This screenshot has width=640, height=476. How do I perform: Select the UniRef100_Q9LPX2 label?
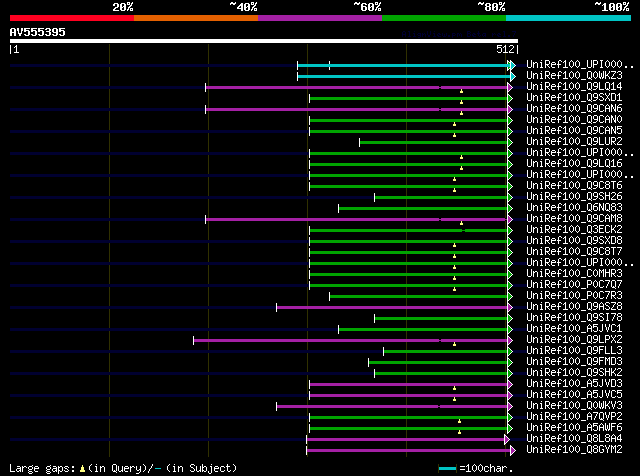pos(574,340)
